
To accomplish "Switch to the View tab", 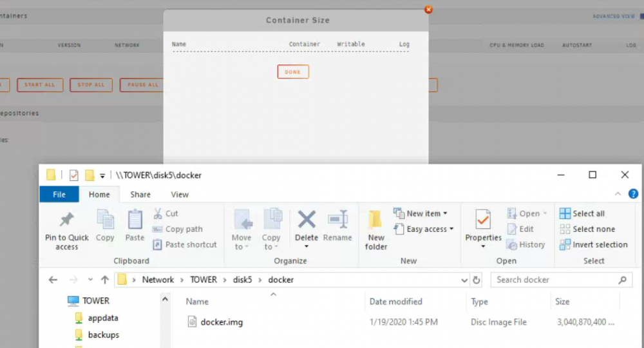I will [180, 195].
